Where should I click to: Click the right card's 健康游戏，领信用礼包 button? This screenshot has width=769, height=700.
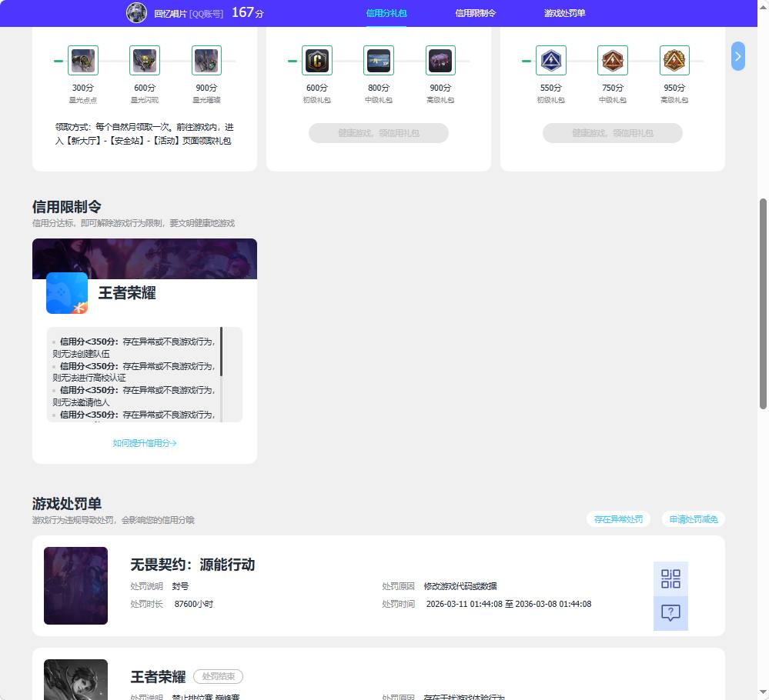click(613, 133)
